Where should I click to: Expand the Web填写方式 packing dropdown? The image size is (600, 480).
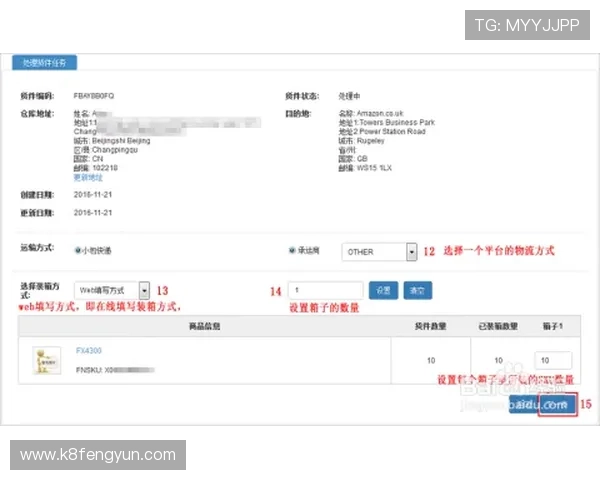112,291
